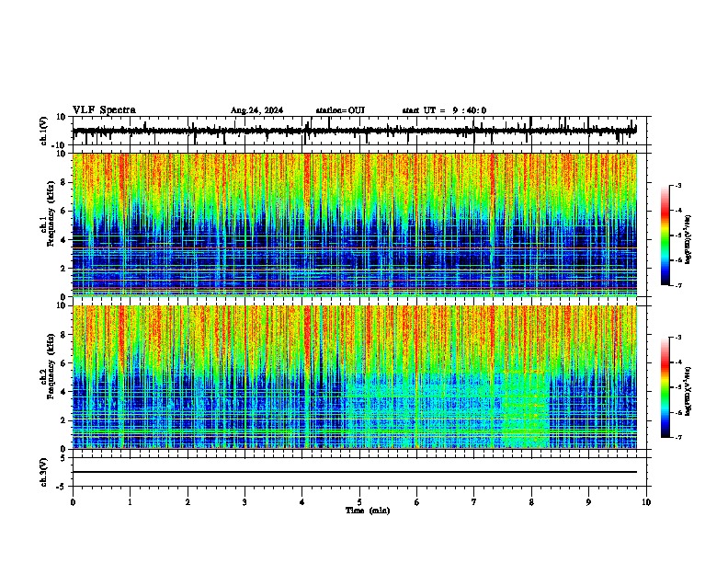Click the bright green burst region in ch.2 spectrogram

click(526, 408)
